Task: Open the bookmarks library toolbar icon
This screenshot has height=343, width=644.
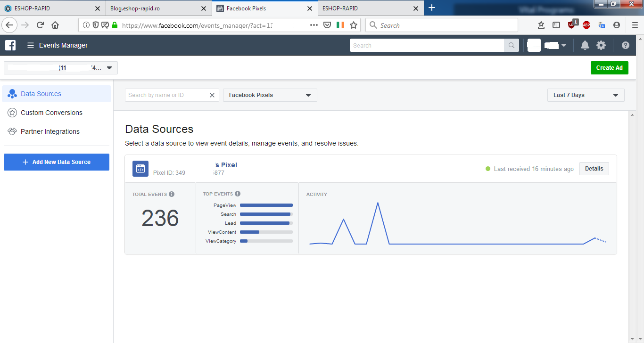Action: tap(541, 25)
